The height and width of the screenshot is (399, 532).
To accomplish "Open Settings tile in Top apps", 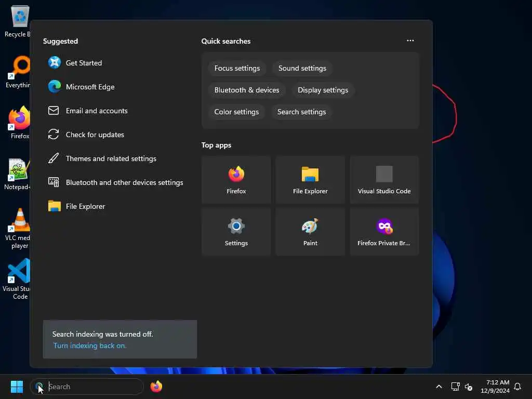I will [236, 232].
